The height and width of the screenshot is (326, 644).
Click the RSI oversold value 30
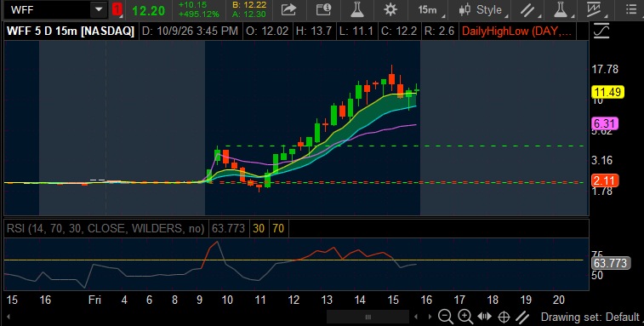pos(259,229)
